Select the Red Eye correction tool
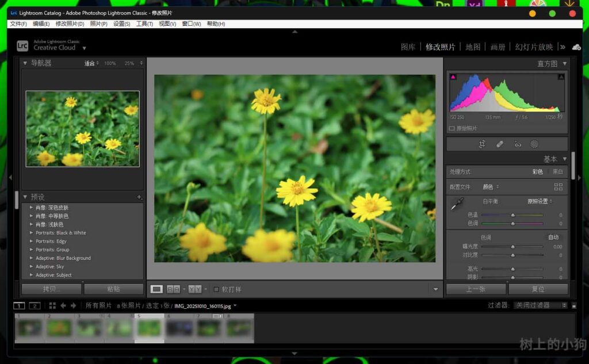Viewport: 589px width, 364px height. click(518, 144)
